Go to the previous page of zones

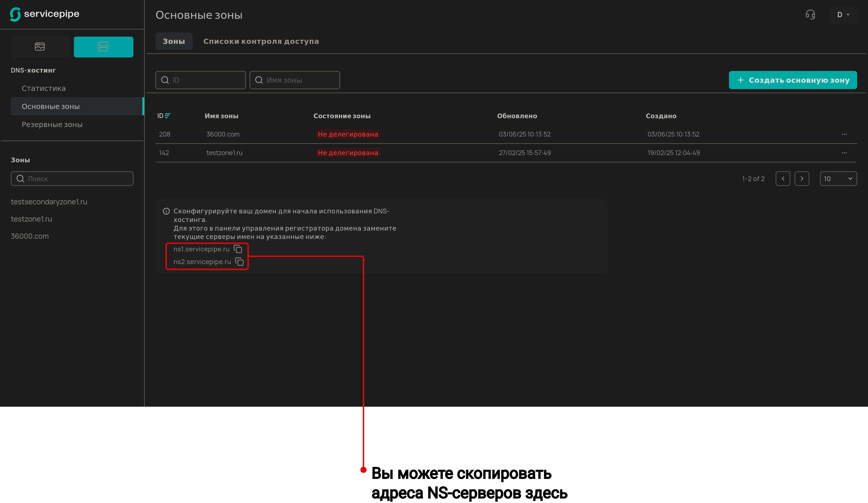tap(783, 178)
